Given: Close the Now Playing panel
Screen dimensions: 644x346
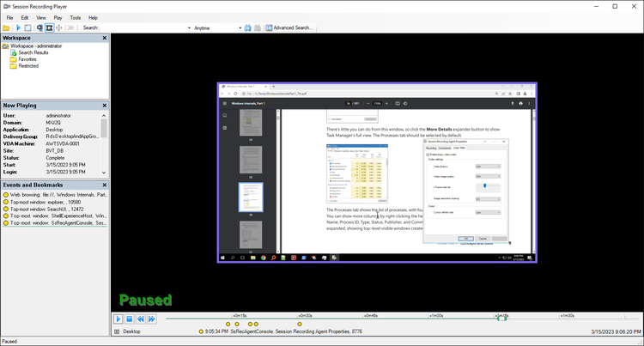Looking at the screenshot, I should [x=104, y=106].
